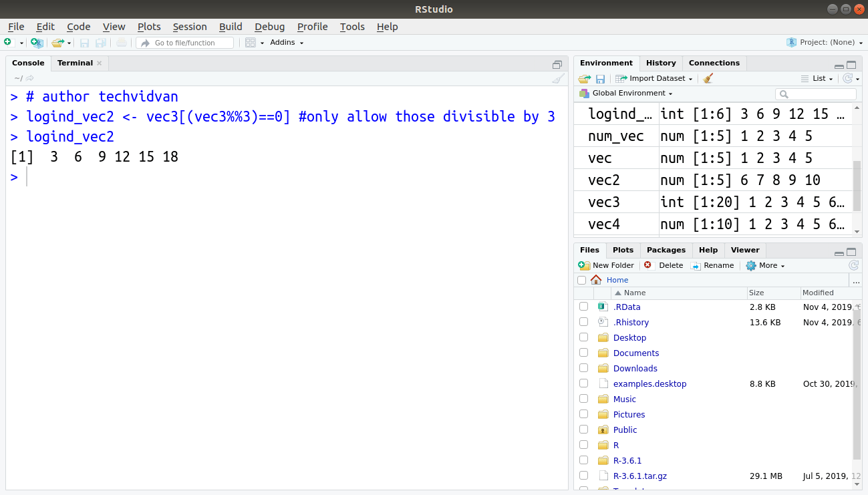
Task: Open the Documents folder link
Action: pos(635,353)
